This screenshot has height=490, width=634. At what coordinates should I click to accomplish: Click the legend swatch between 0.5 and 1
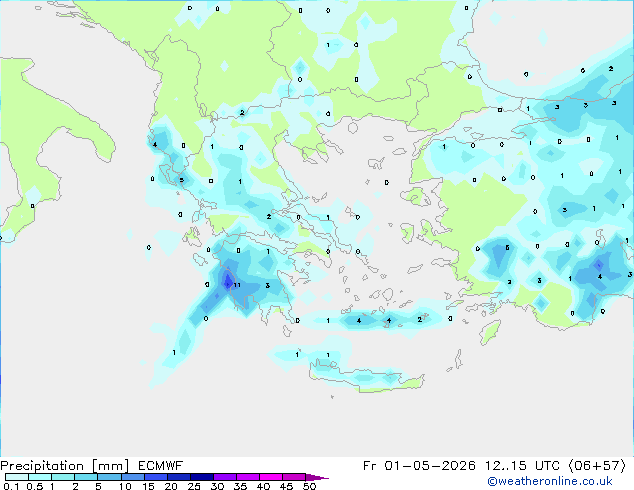tap(40, 477)
